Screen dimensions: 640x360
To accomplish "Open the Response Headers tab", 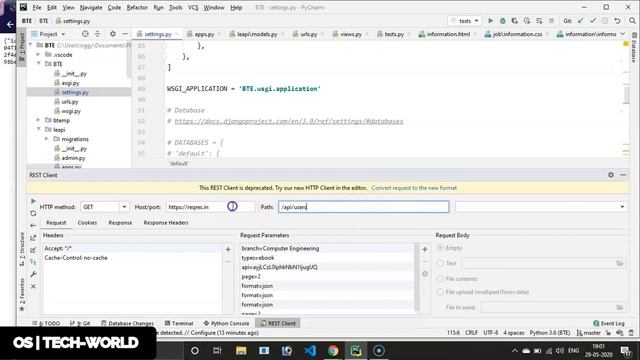I will 166,223.
